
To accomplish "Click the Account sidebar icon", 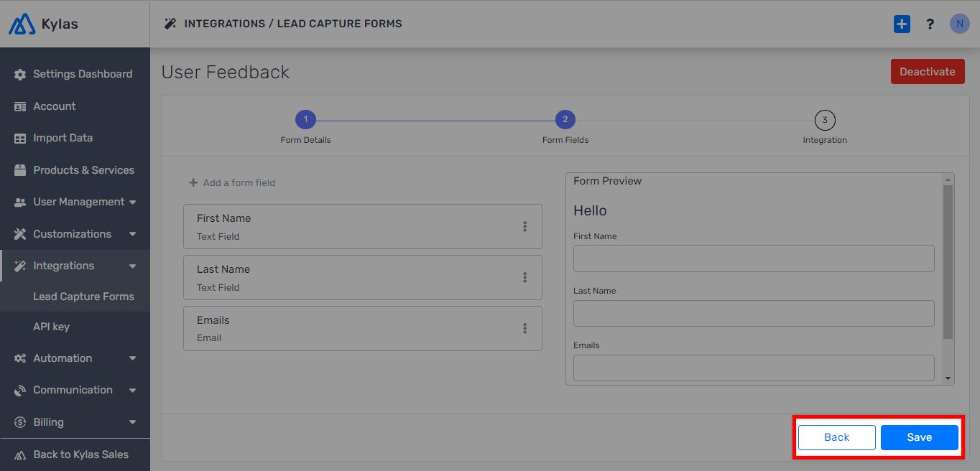I will [x=20, y=106].
